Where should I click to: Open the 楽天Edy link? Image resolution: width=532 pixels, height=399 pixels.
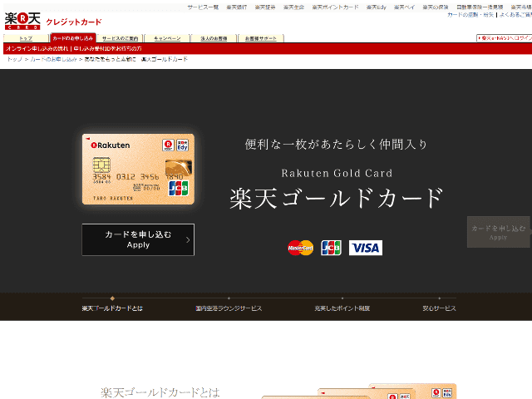(x=377, y=7)
